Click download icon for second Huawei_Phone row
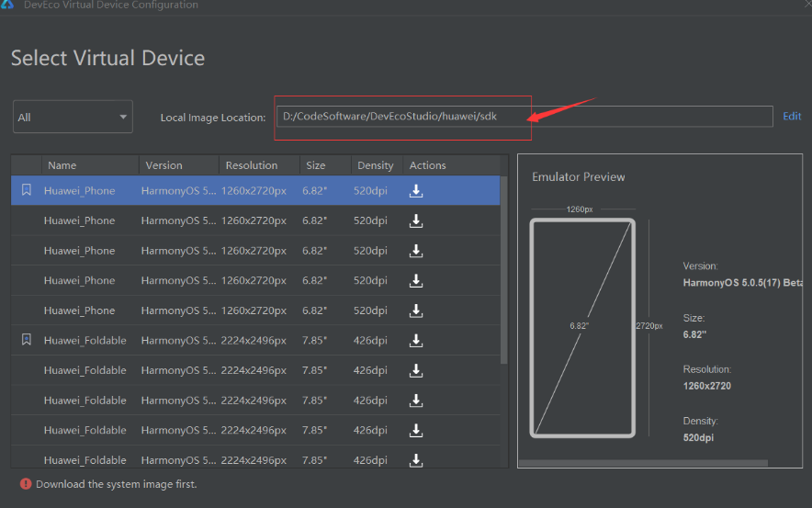The image size is (812, 508). [416, 220]
